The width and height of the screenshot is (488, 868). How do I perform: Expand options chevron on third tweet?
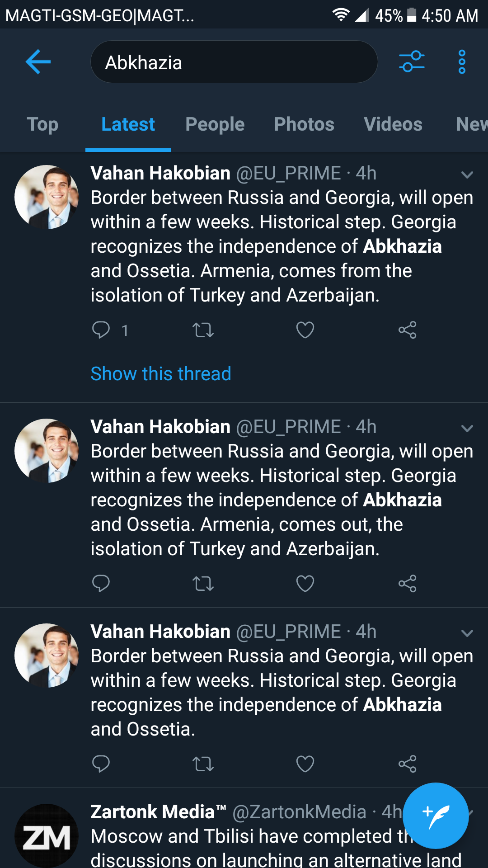tap(467, 633)
